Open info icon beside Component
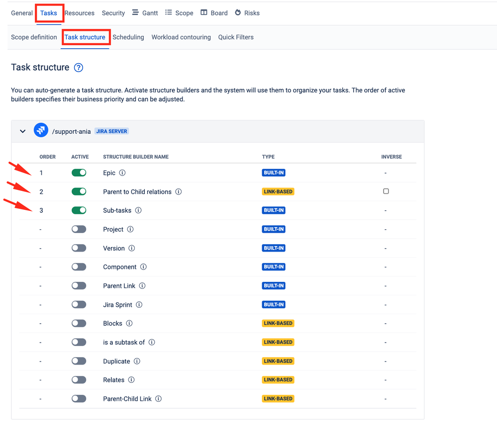This screenshot has width=497, height=448. (x=143, y=267)
